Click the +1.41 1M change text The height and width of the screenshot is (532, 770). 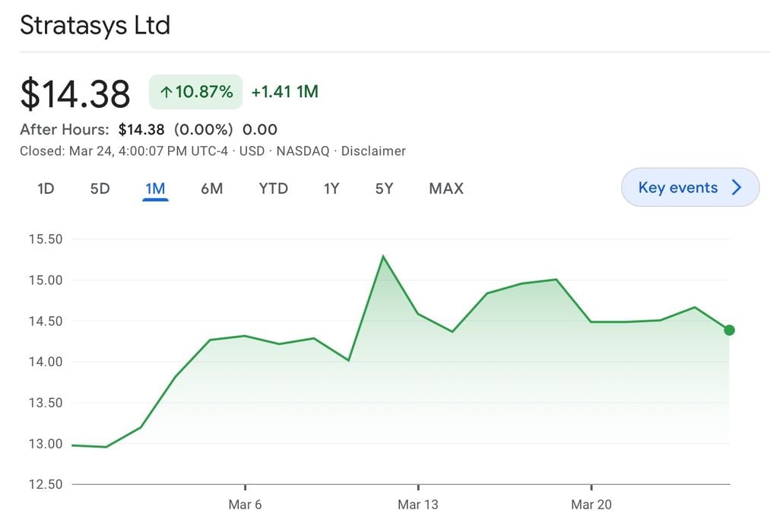coord(284,92)
